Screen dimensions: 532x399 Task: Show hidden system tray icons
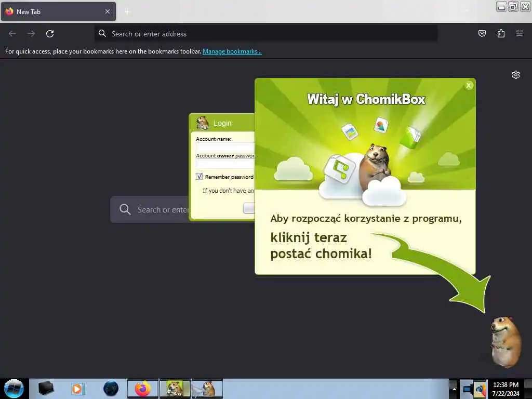coord(454,389)
